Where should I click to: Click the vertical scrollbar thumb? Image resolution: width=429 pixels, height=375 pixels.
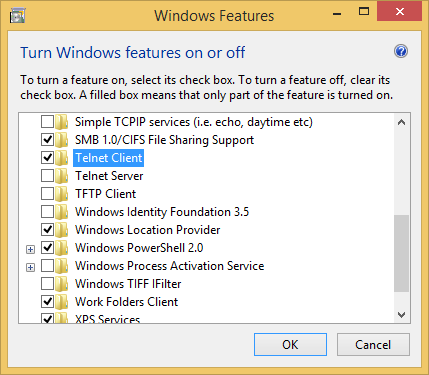[402, 254]
